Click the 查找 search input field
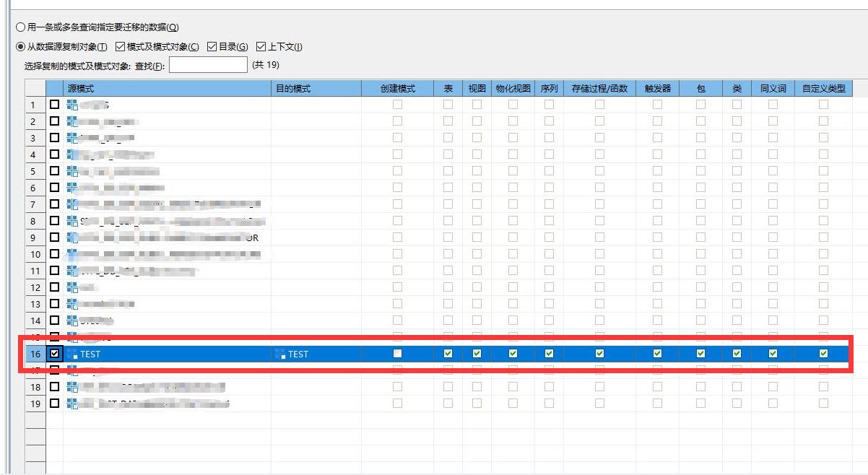This screenshot has width=868, height=475. pyautogui.click(x=208, y=65)
